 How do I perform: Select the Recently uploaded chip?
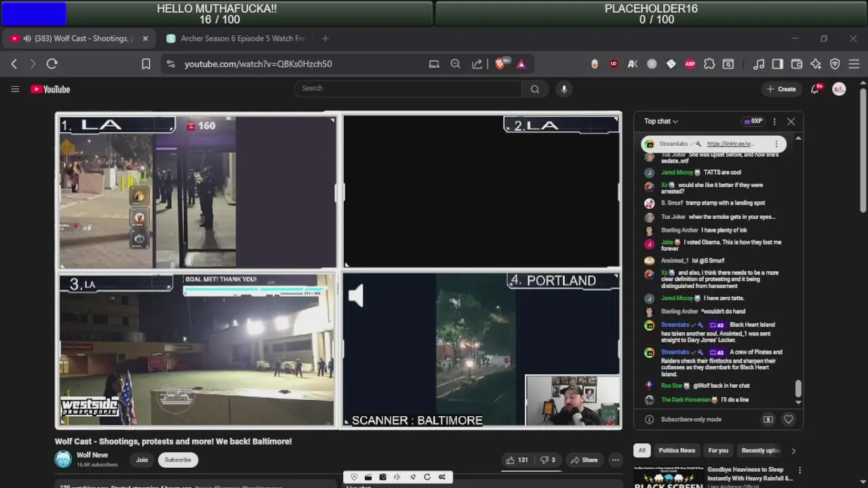pyautogui.click(x=760, y=450)
